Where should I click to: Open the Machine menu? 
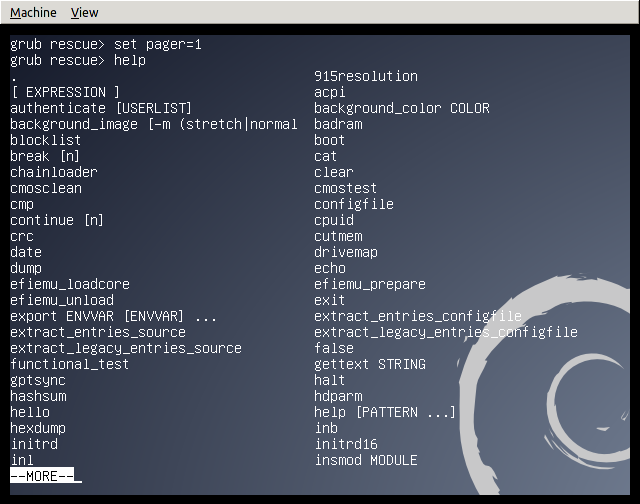[x=33, y=13]
